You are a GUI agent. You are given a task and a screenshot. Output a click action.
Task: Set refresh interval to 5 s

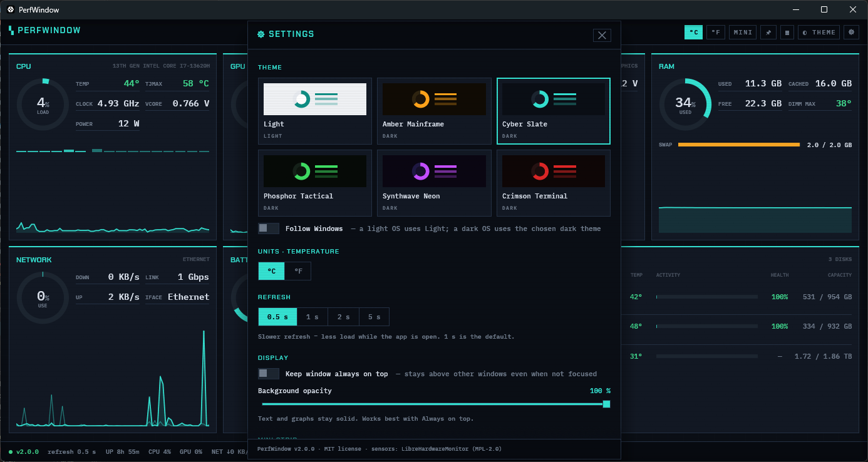(x=375, y=317)
